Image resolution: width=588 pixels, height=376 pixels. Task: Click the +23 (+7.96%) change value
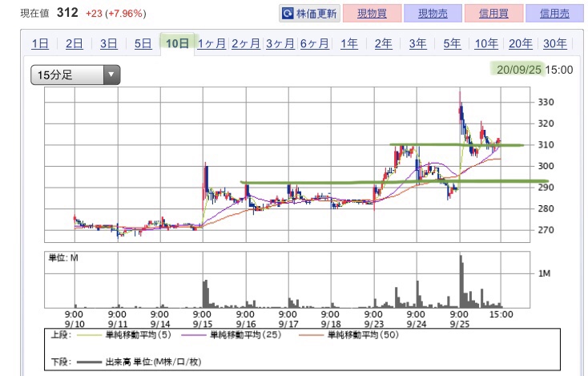(116, 14)
